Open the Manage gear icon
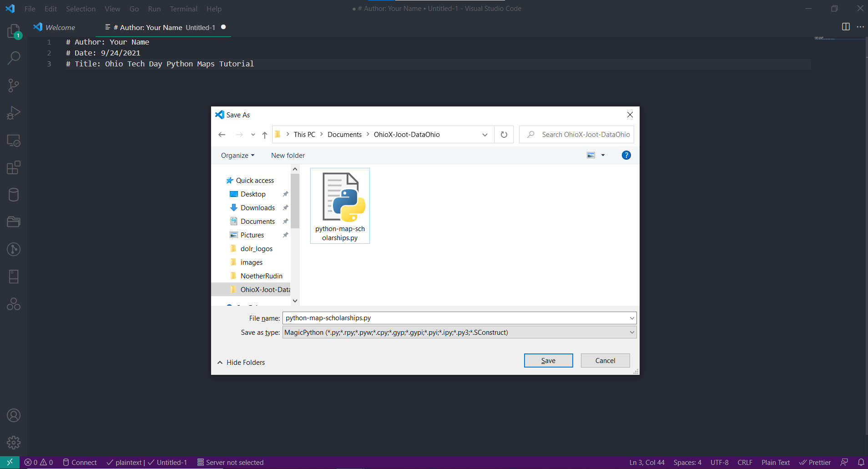 pyautogui.click(x=14, y=442)
